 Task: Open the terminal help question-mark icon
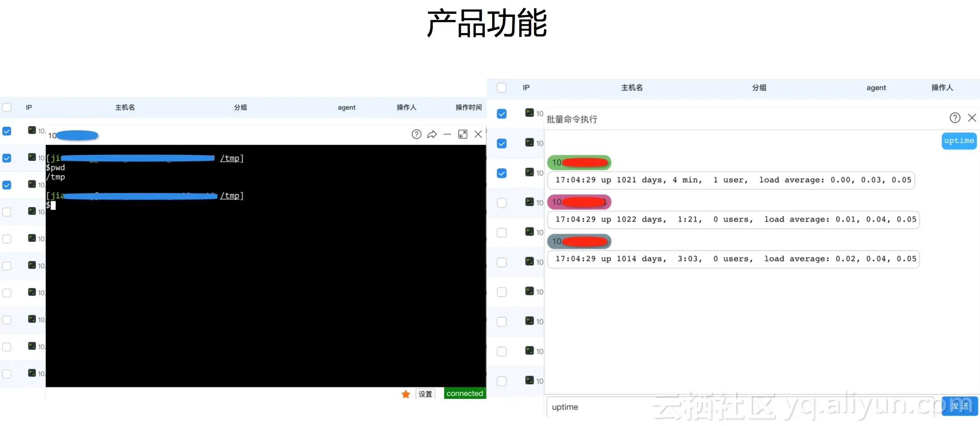(x=416, y=134)
